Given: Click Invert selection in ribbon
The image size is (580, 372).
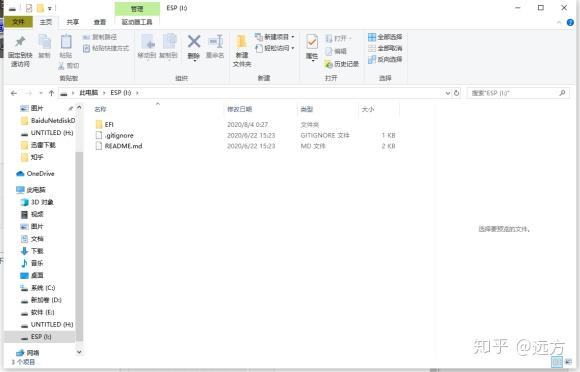Looking at the screenshot, I should [385, 59].
